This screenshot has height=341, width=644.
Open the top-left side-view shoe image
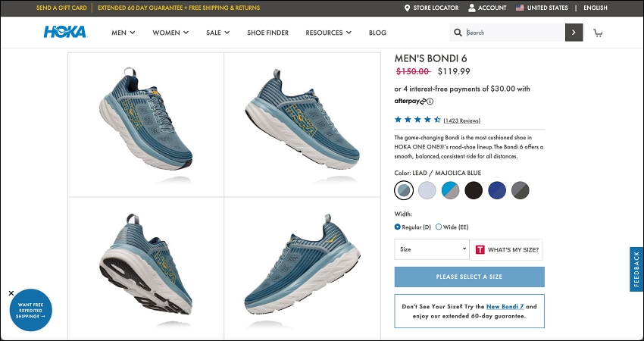click(145, 124)
